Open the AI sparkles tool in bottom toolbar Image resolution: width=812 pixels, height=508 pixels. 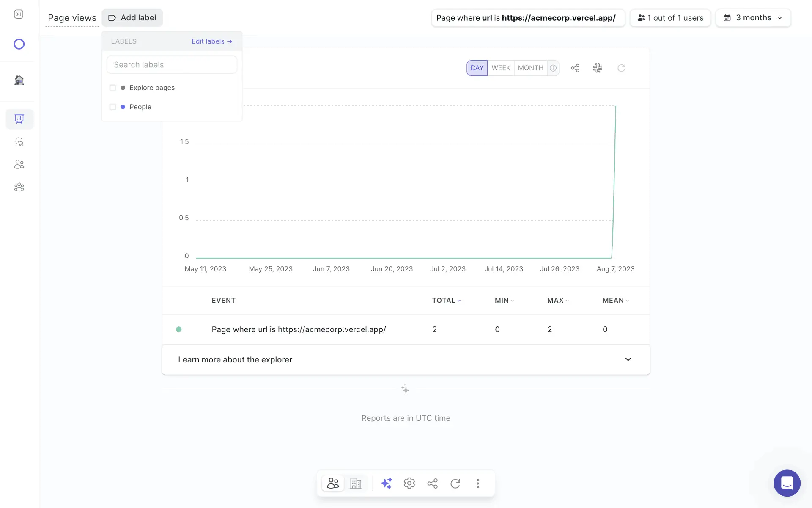386,483
